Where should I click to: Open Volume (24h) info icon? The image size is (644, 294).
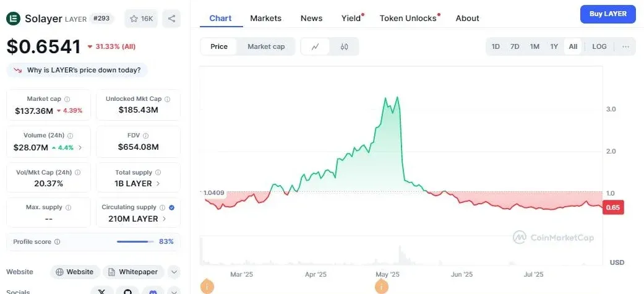(x=71, y=136)
